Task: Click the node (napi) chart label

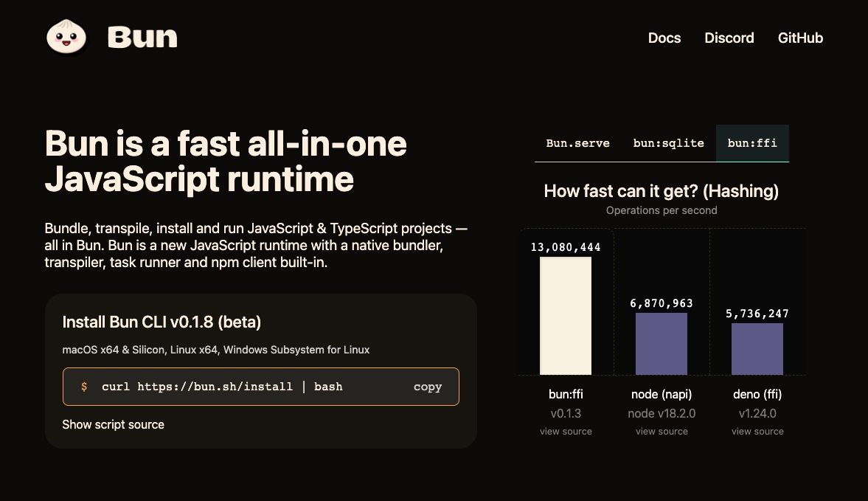Action: coord(662,394)
